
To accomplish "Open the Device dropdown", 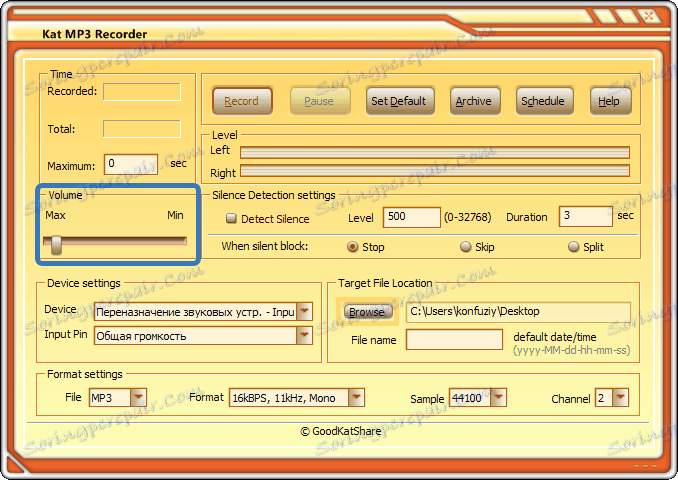I will click(x=304, y=311).
